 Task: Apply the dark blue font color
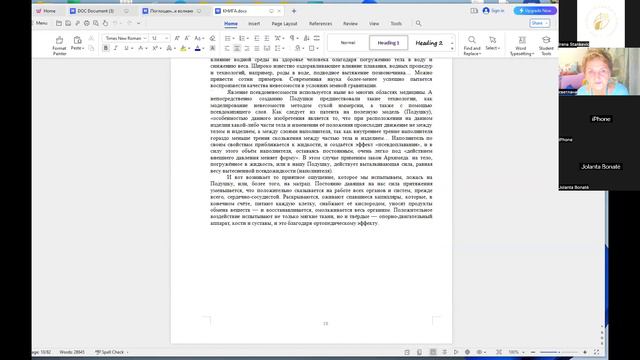tap(198, 48)
